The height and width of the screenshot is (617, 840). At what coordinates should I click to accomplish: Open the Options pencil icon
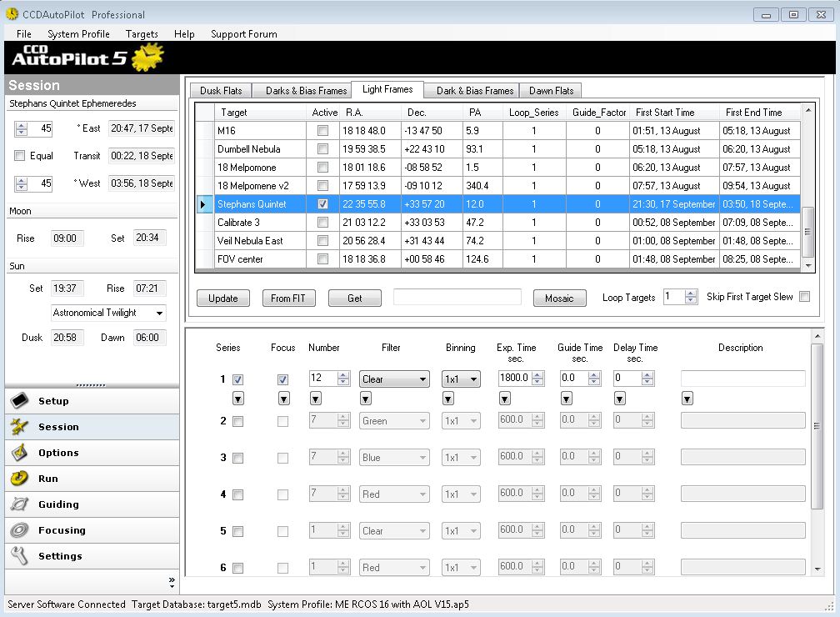[20, 453]
